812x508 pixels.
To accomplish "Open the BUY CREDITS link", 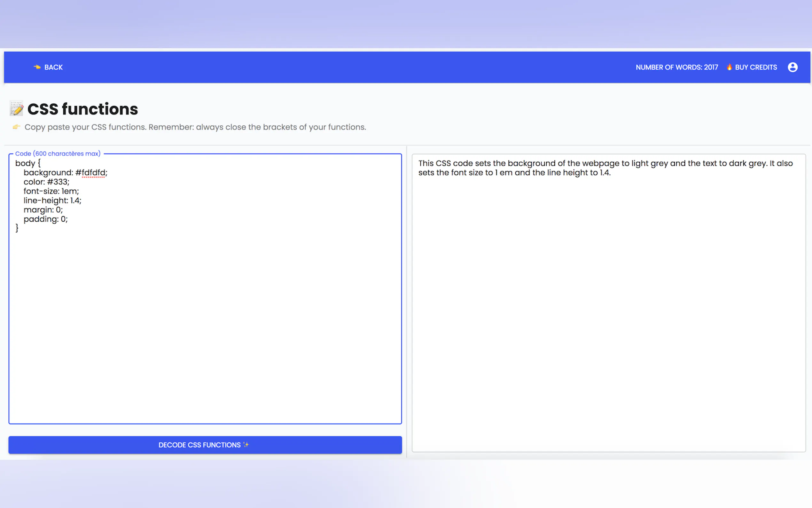I will (x=756, y=67).
